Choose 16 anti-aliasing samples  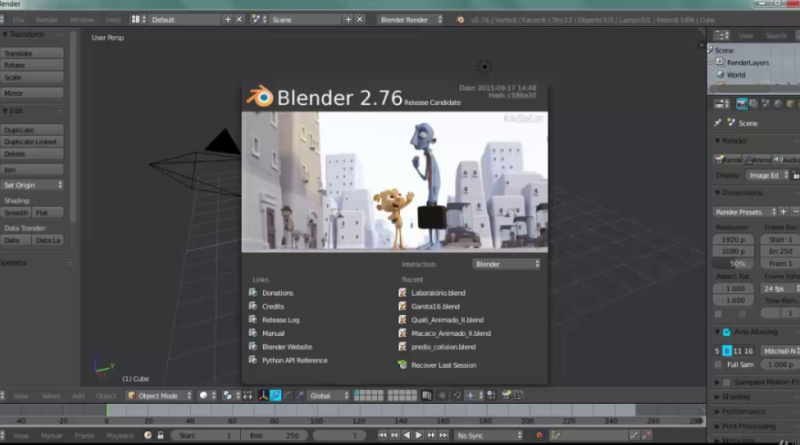[748, 351]
